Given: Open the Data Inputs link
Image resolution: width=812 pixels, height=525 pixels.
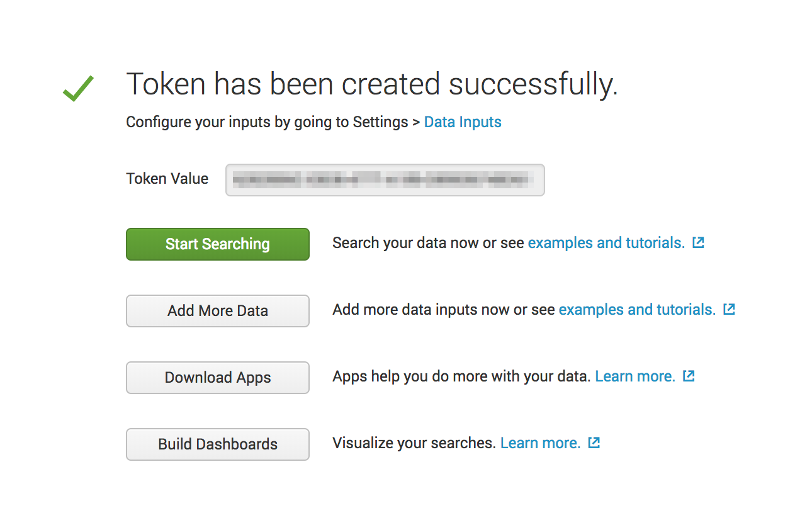Looking at the screenshot, I should tap(463, 121).
